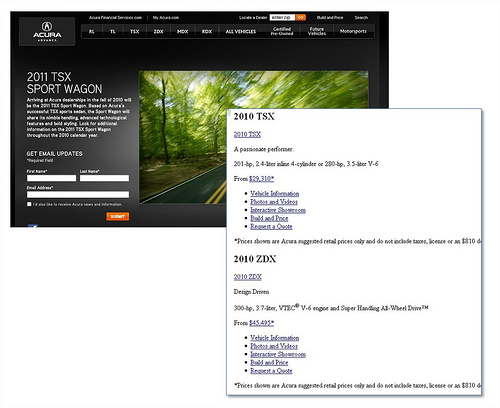Image resolution: width=500 pixels, height=408 pixels.
Task: Click the Last Name input field
Action: click(104, 178)
